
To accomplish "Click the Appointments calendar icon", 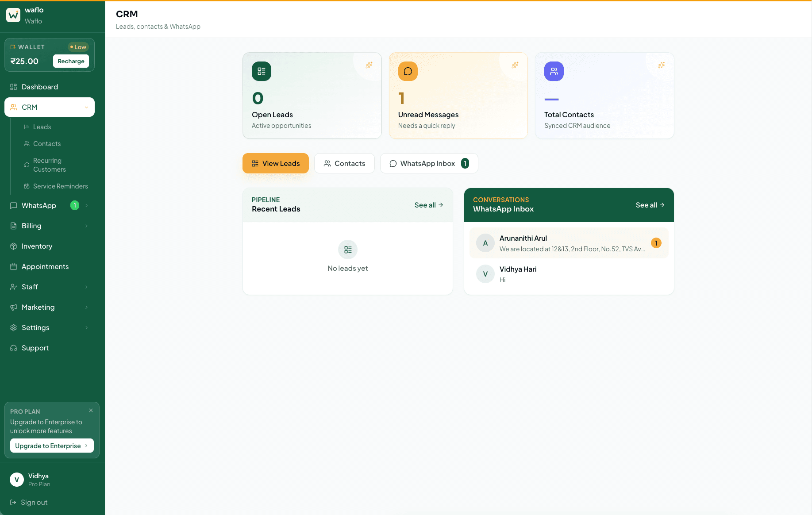I will coord(14,266).
